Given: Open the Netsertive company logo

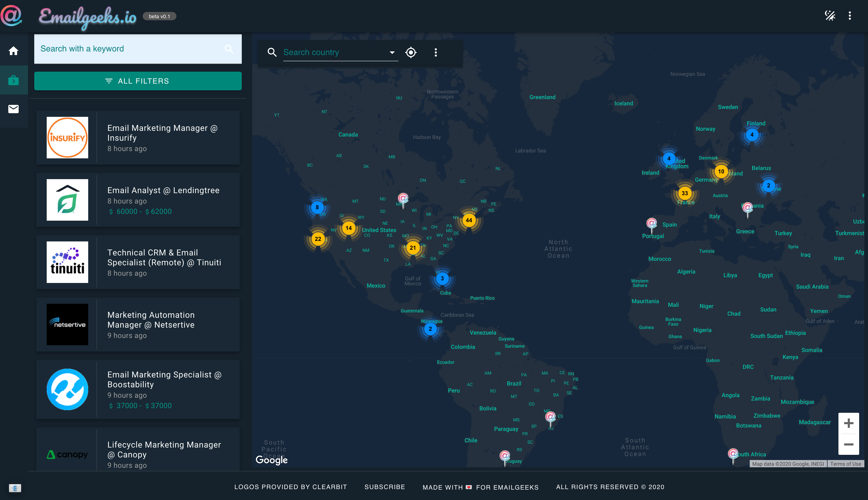Looking at the screenshot, I should point(67,325).
